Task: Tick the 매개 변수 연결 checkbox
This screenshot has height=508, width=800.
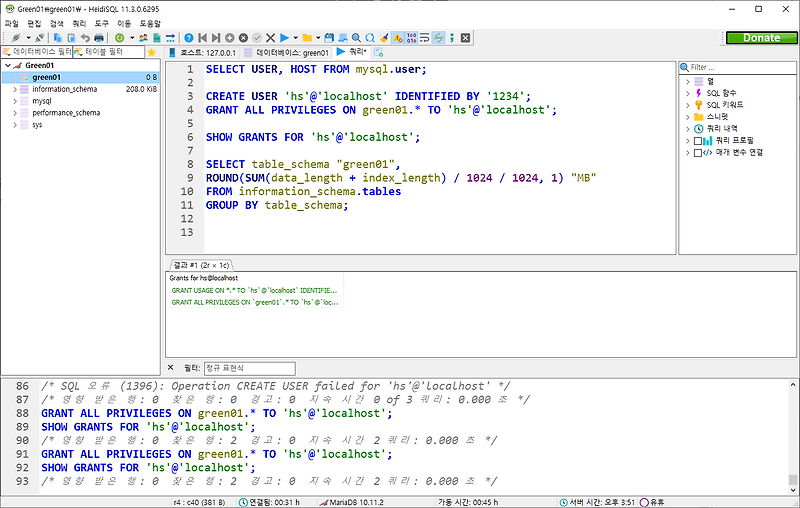Action: point(698,153)
